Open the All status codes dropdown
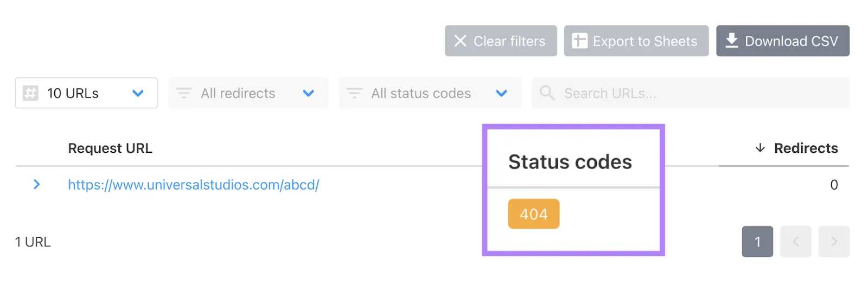 [501, 93]
